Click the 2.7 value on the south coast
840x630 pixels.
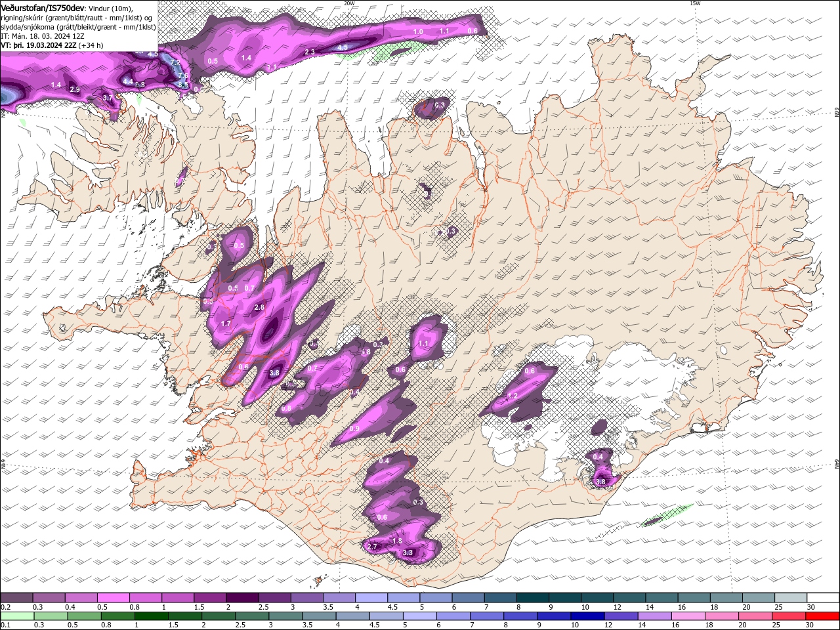point(373,547)
